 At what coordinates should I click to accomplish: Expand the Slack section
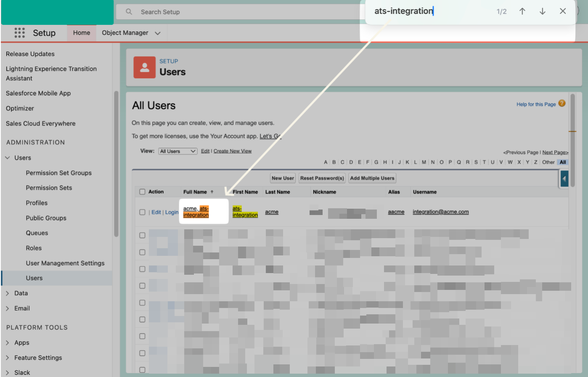(7, 372)
